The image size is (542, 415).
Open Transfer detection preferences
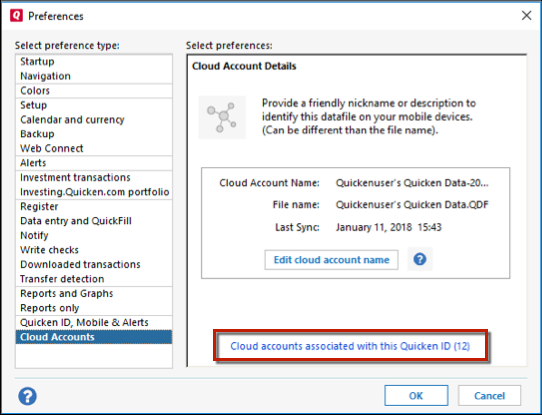pos(94,279)
